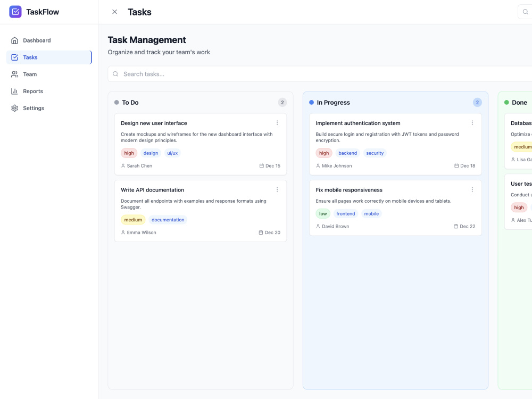Click the high tag in the Done column

point(519,207)
